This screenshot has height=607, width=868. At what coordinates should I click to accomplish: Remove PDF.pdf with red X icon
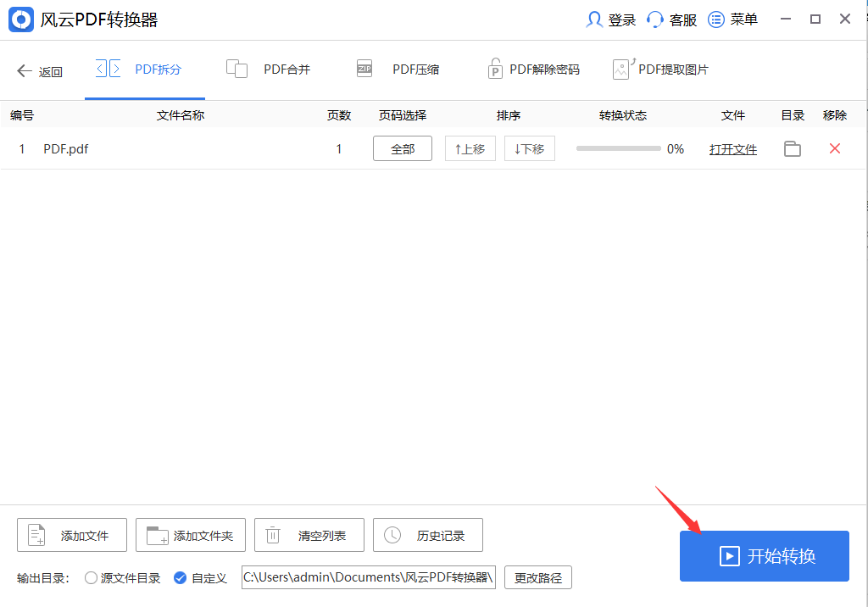(x=835, y=148)
